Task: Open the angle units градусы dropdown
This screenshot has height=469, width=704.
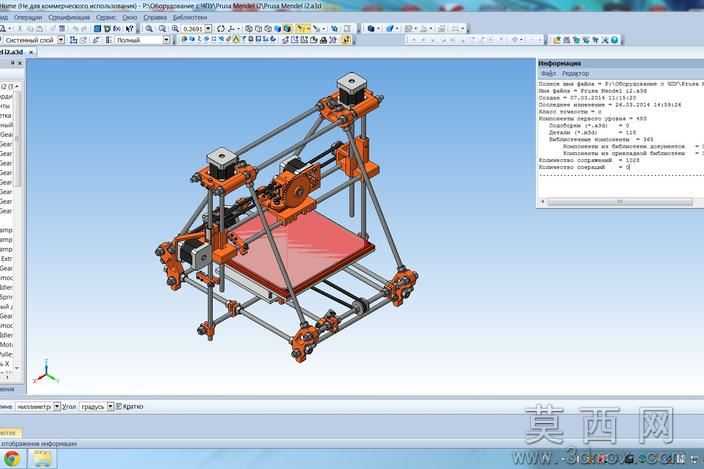Action: (110, 406)
